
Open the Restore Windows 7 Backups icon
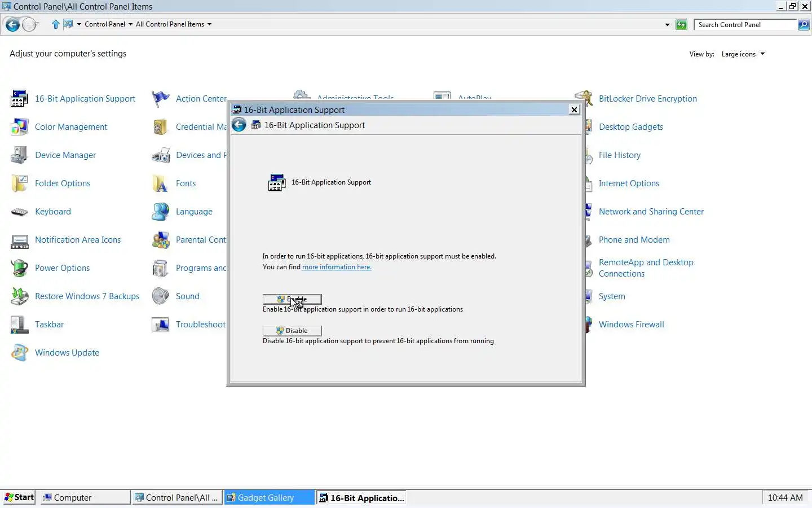click(x=19, y=296)
